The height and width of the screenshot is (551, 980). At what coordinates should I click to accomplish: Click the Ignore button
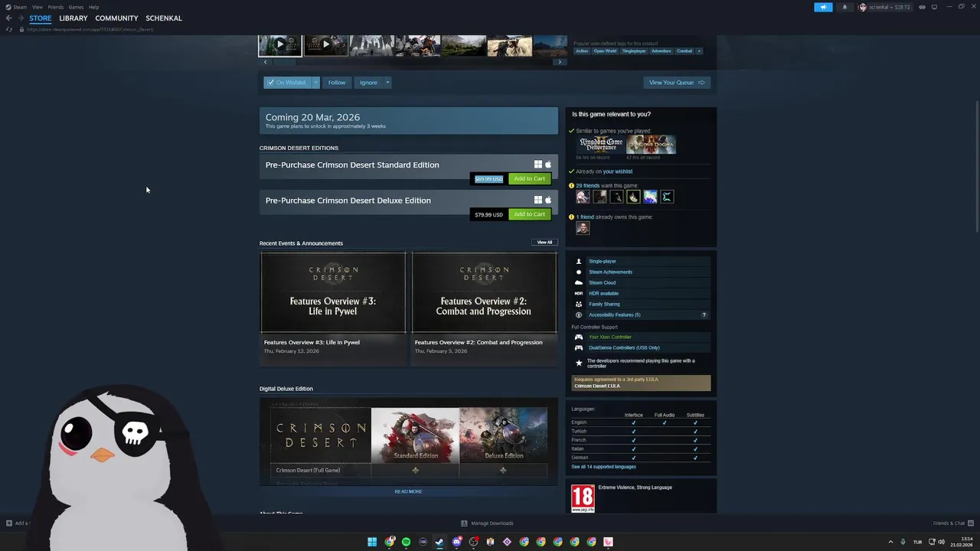pyautogui.click(x=368, y=83)
